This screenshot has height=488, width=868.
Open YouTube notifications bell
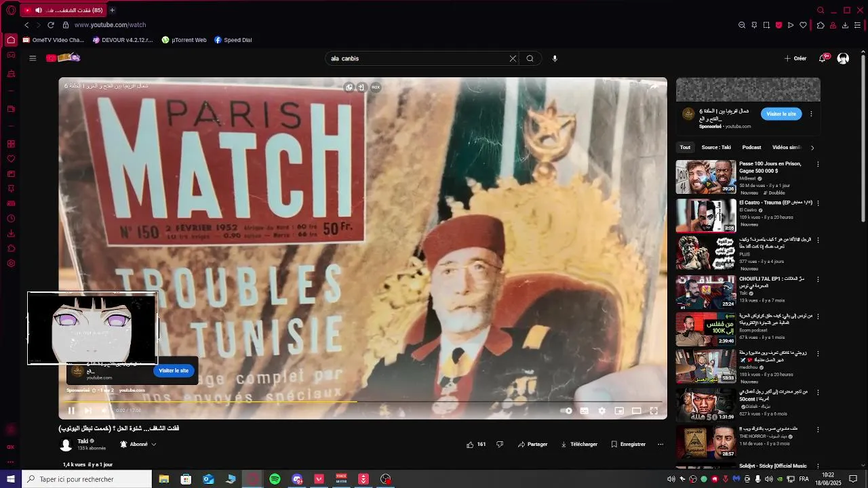click(823, 58)
